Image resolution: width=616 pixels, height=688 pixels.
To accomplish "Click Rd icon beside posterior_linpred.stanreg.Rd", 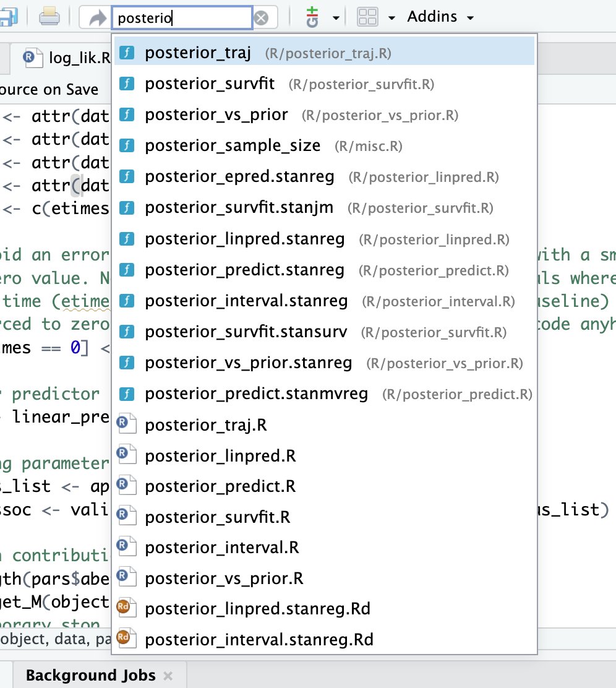I will (x=126, y=608).
